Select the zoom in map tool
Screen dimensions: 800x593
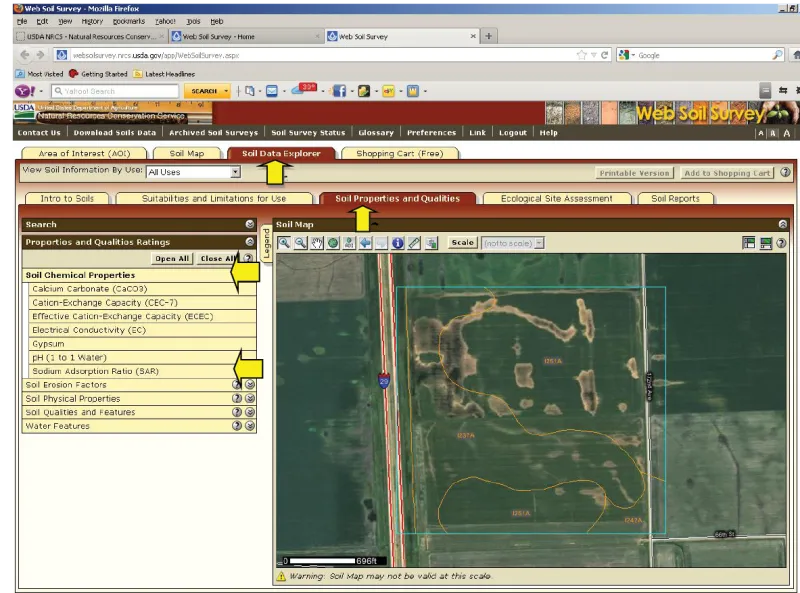tap(285, 243)
